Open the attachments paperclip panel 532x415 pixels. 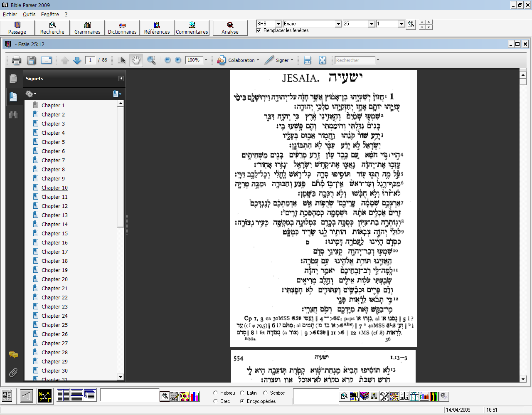13,372
